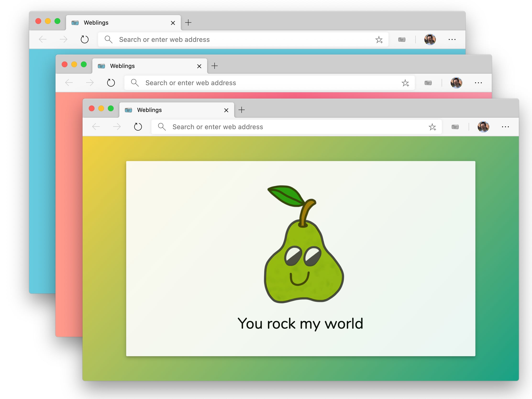Click the reload icon in middle window
Screen dimensions: 532x399
[x=111, y=83]
